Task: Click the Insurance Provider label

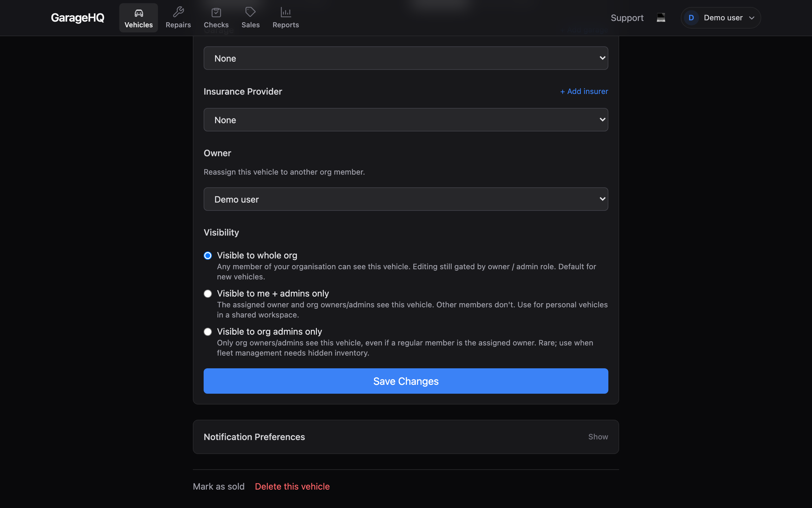Action: pyautogui.click(x=243, y=91)
